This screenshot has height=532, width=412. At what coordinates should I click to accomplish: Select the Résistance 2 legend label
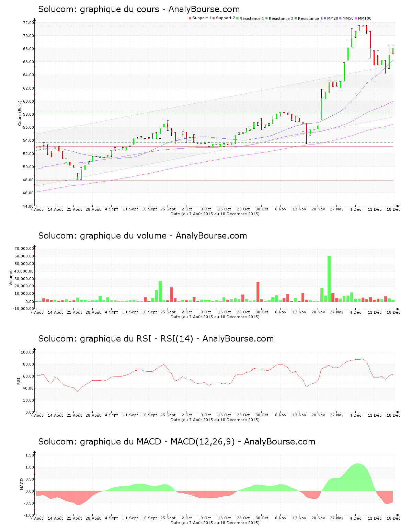click(281, 18)
